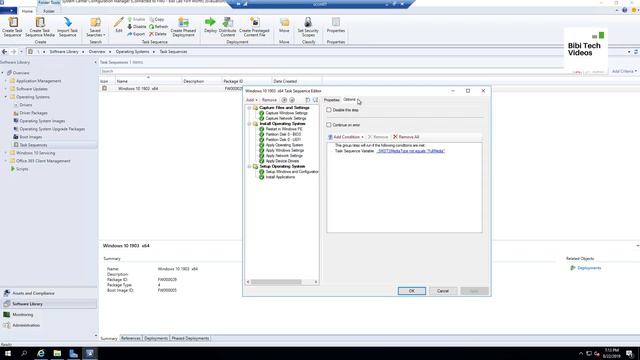Tick the Continue on error checkbox
The image size is (640, 360).
click(329, 125)
